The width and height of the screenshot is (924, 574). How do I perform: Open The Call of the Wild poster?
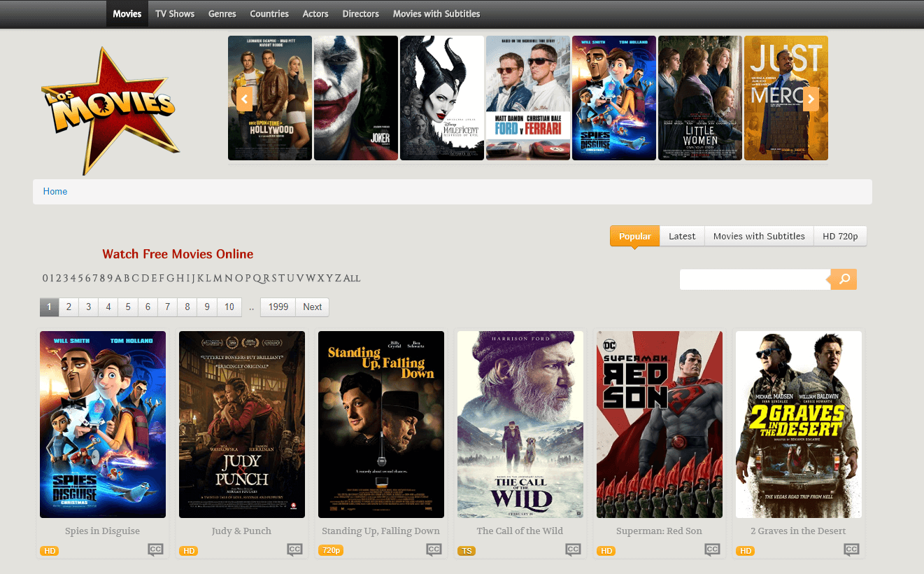520,424
